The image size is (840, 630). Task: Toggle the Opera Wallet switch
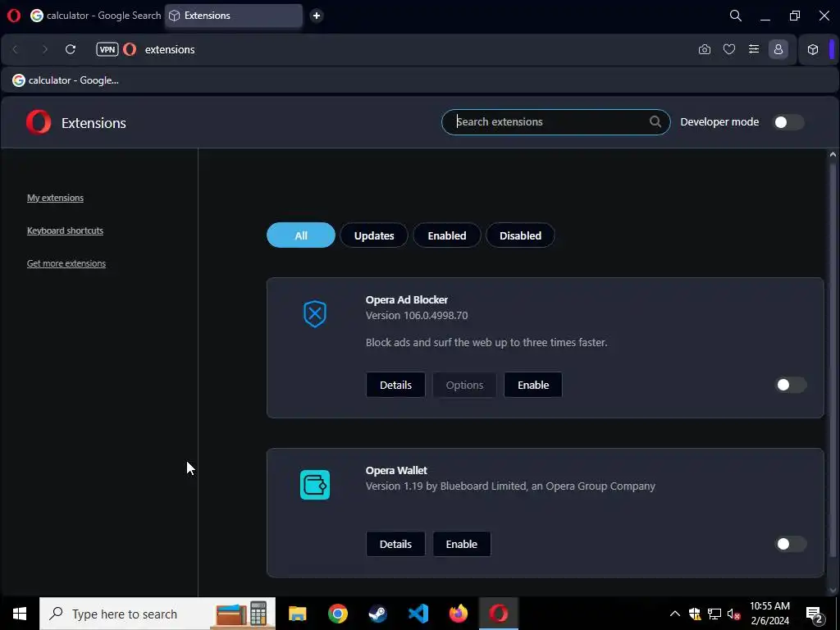pos(791,544)
